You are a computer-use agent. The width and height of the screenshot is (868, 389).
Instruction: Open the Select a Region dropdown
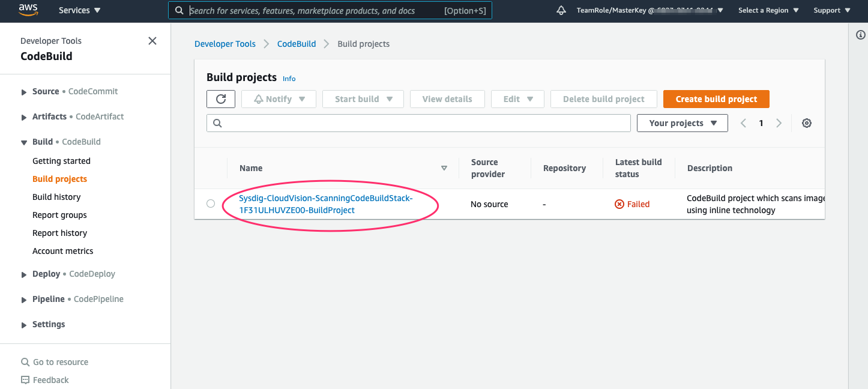click(768, 10)
